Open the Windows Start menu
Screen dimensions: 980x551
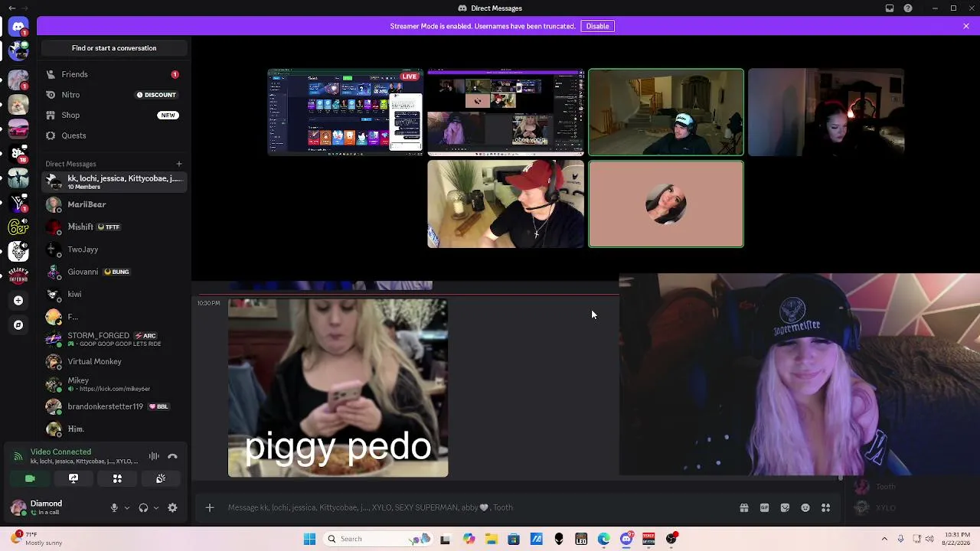click(x=309, y=539)
